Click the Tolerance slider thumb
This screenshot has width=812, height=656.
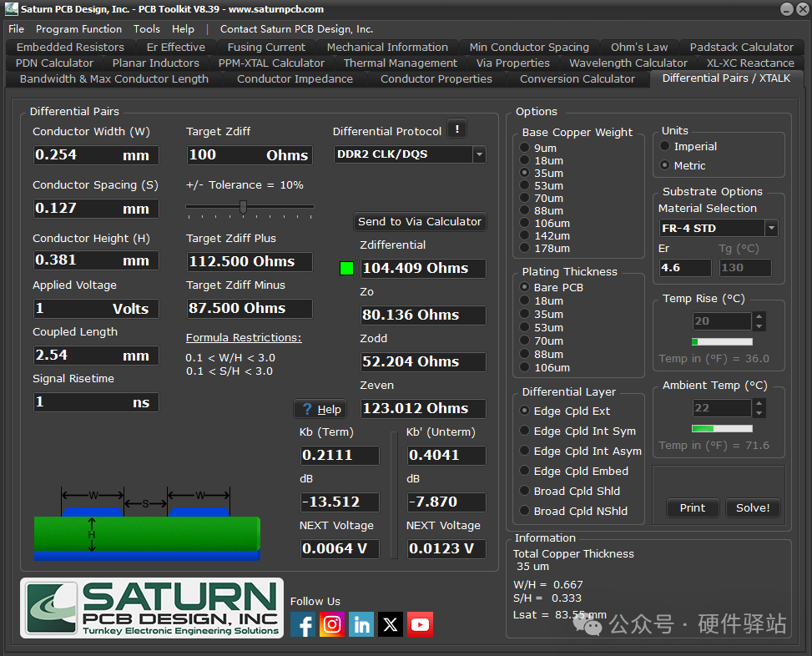click(x=243, y=207)
